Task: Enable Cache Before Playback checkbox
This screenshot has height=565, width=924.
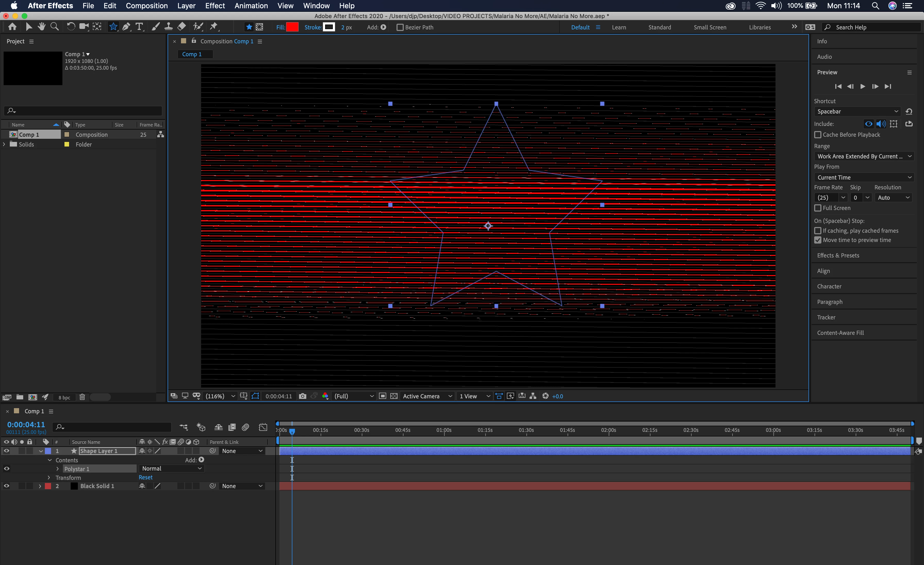Action: click(818, 135)
